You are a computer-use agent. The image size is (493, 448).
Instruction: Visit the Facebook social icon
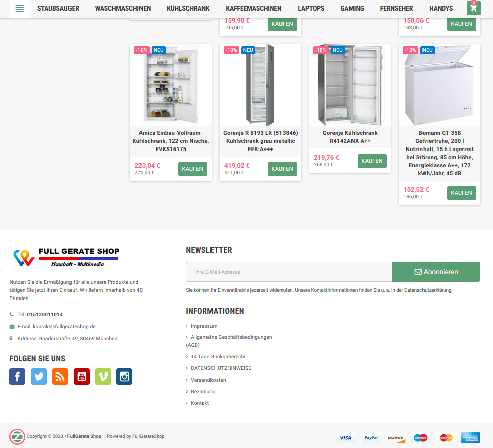[x=17, y=377]
